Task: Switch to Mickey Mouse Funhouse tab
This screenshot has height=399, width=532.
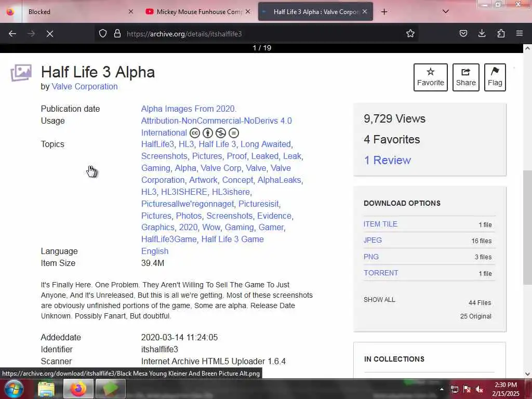Action: (198, 12)
